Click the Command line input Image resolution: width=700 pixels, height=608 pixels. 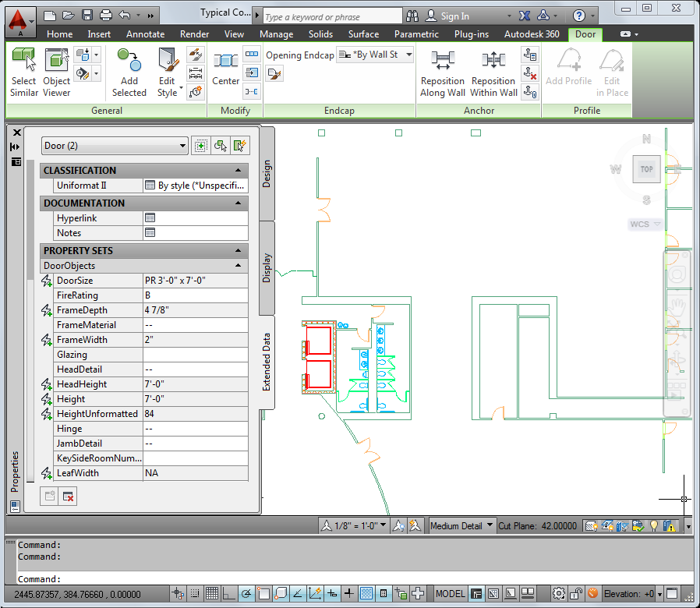click(x=355, y=579)
